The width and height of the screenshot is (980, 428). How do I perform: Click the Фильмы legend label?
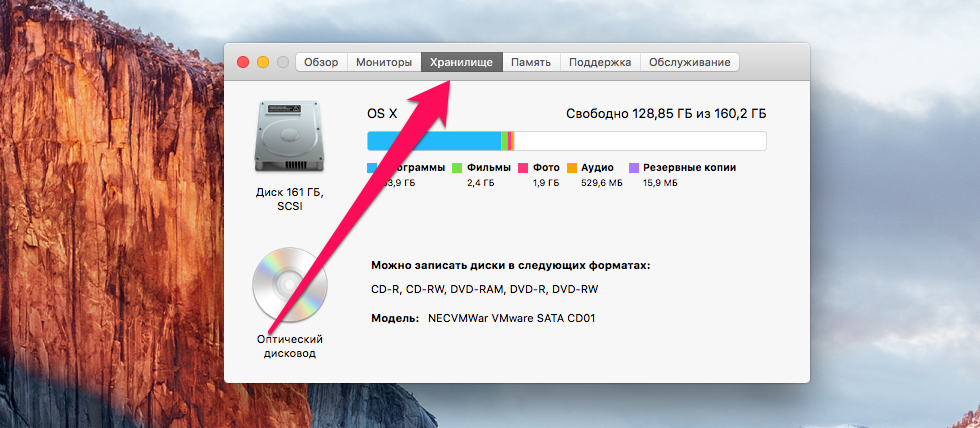click(x=489, y=167)
